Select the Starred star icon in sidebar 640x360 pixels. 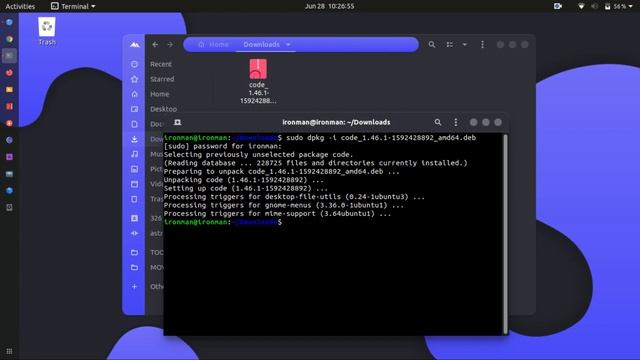(x=134, y=79)
